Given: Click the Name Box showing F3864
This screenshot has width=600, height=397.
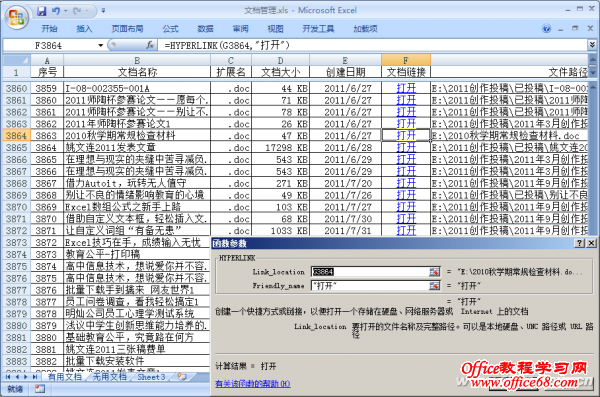Looking at the screenshot, I should click(x=50, y=46).
